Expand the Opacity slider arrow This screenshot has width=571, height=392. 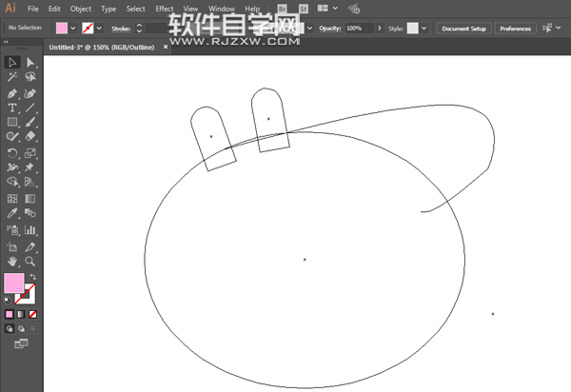click(x=379, y=28)
